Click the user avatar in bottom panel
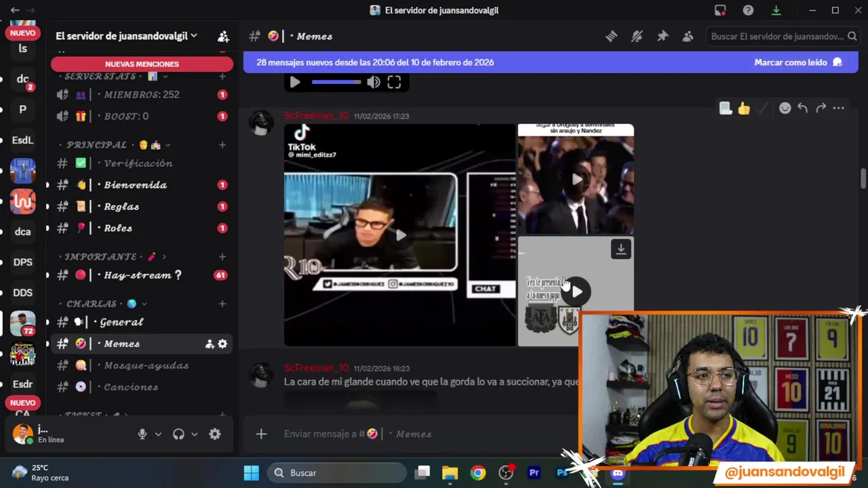The image size is (868, 488). pyautogui.click(x=22, y=434)
